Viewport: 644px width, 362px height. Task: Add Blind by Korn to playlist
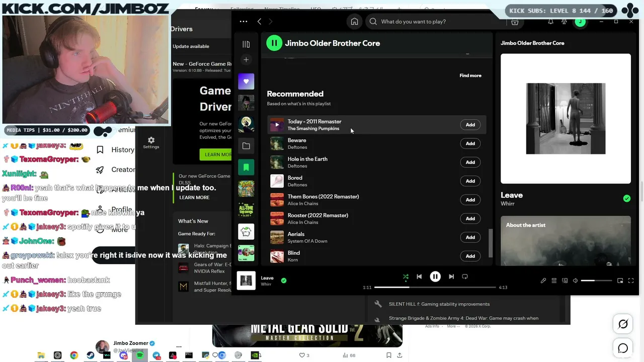click(x=470, y=256)
